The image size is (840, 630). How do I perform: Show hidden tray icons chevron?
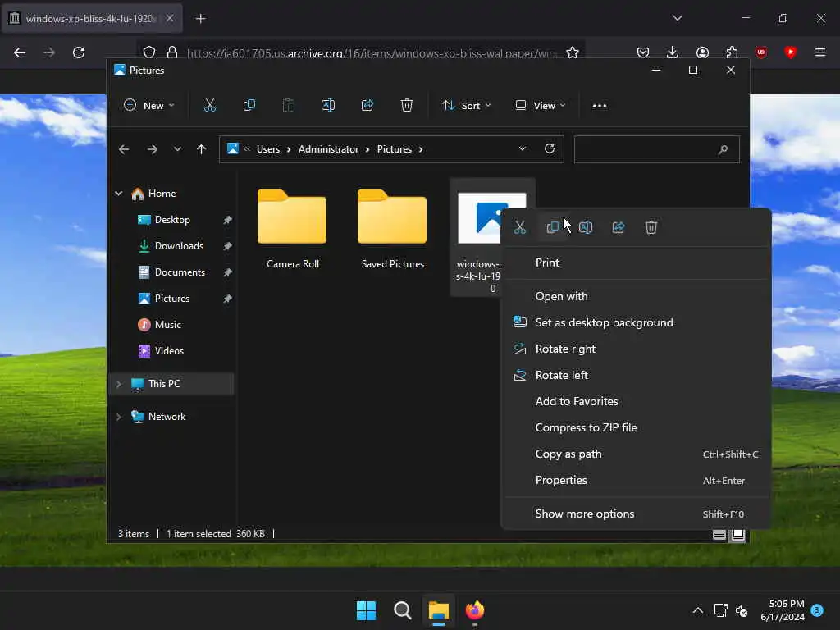tap(697, 610)
